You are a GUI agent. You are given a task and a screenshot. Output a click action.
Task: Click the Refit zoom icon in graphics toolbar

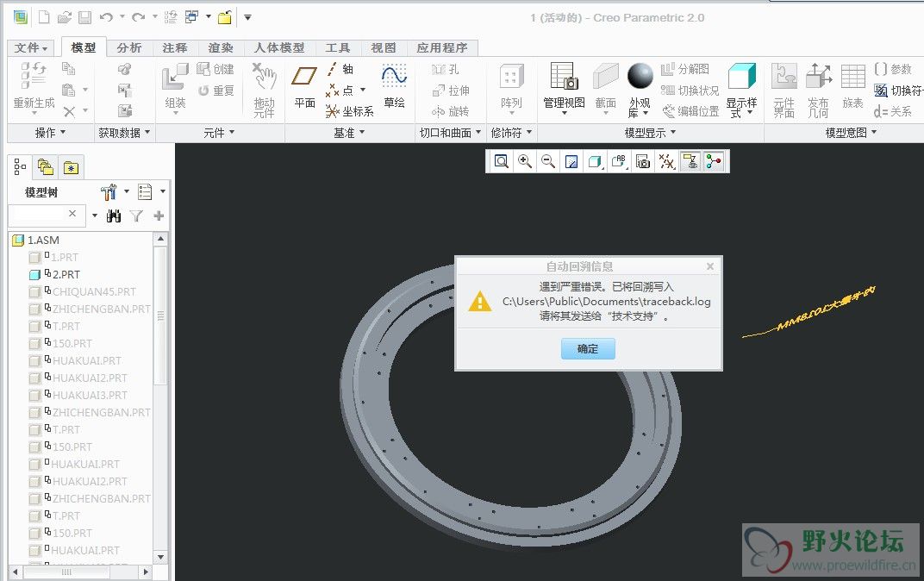(502, 161)
